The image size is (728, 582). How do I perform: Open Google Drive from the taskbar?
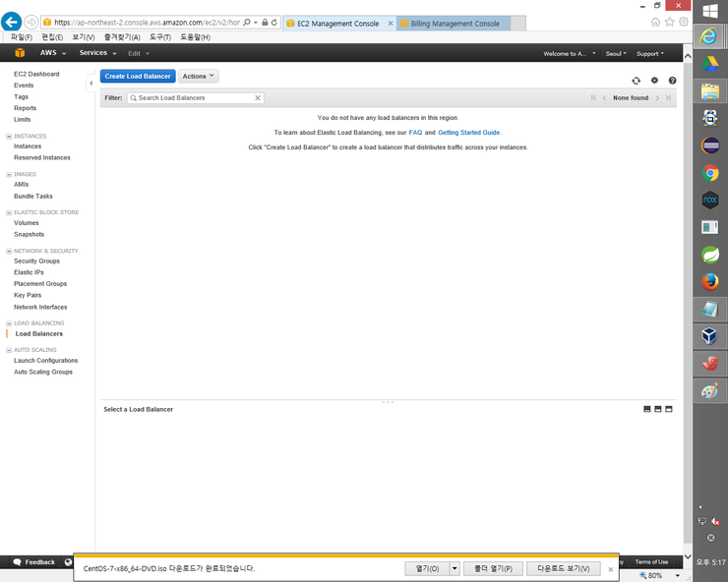tap(709, 64)
